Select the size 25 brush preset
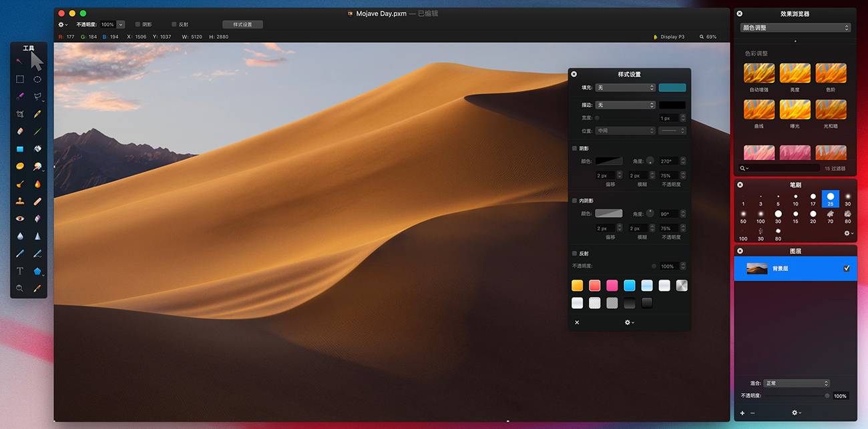 point(830,199)
